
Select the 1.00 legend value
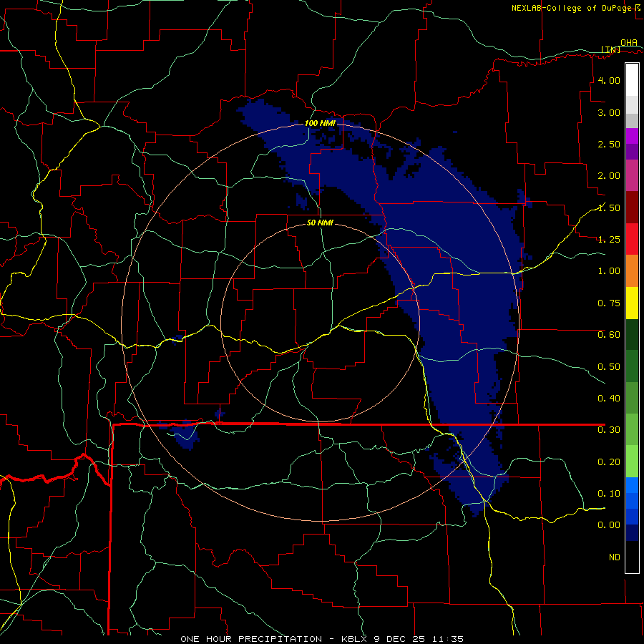(x=609, y=271)
